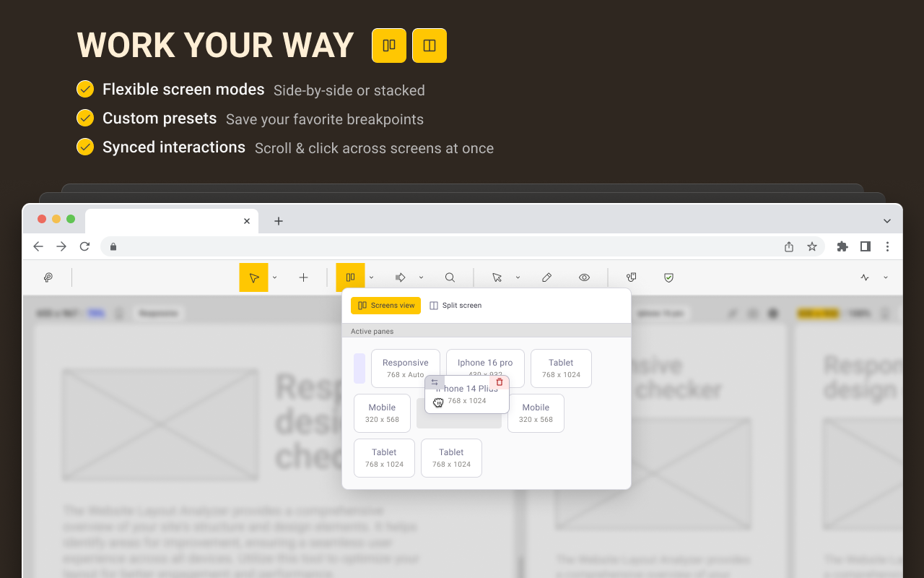Switch to the Split screen tab
The width and height of the screenshot is (924, 578).
[x=456, y=305]
